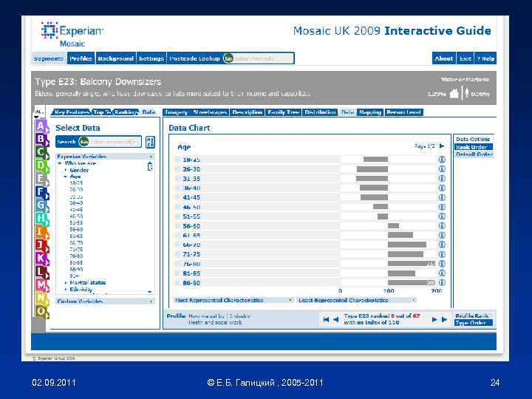This screenshot has width=532, height=399.
Task: Select Mosaic group I icon
Action: pos(41,232)
